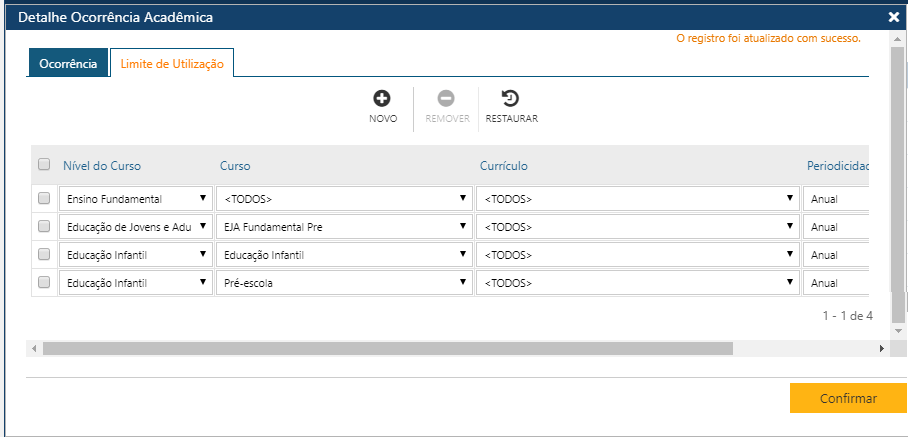Viewport: 908px width, 437px height.
Task: Click the horizontal scrollbar left arrow
Action: point(34,348)
